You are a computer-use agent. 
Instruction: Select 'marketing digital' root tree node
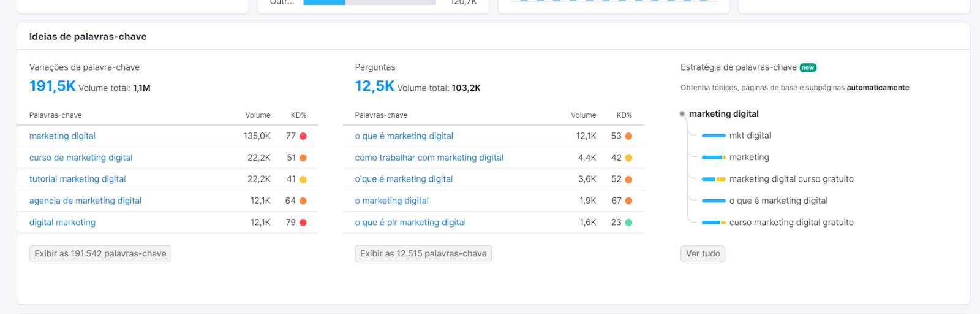tap(723, 114)
